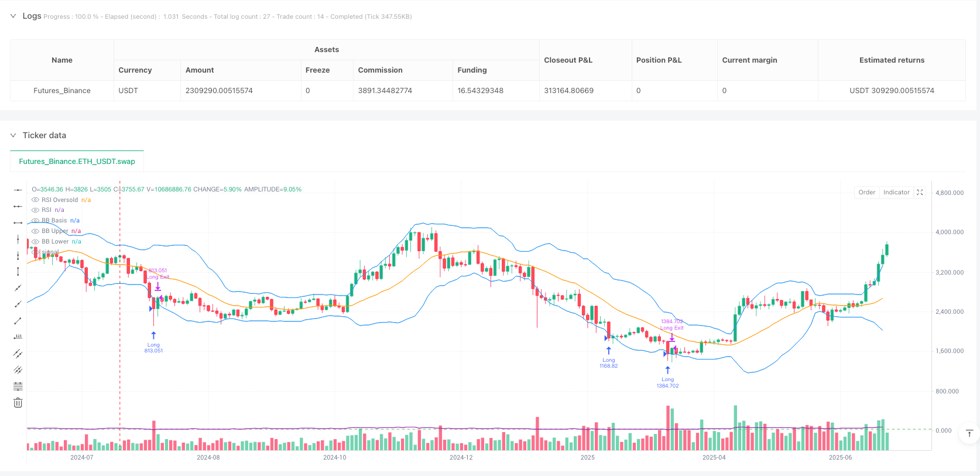Screen dimensions: 980x476
Task: Collapse the Ticker data section
Action: tap(13, 135)
